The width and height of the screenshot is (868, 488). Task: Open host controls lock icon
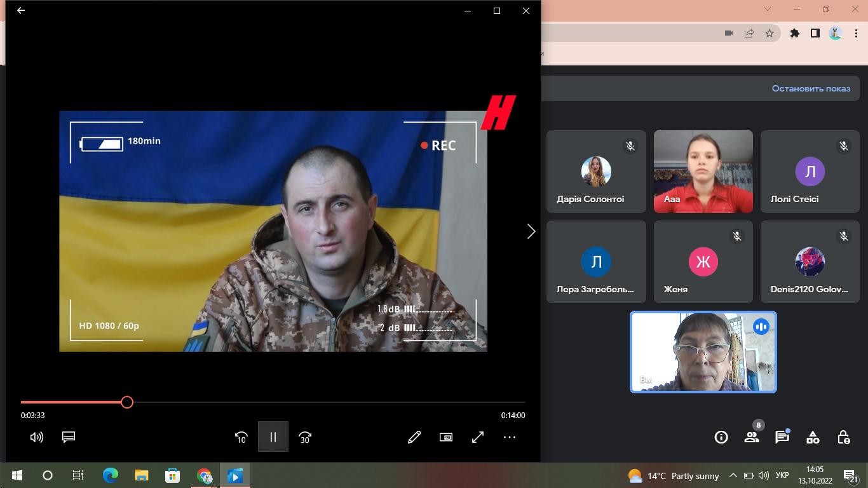(x=843, y=437)
